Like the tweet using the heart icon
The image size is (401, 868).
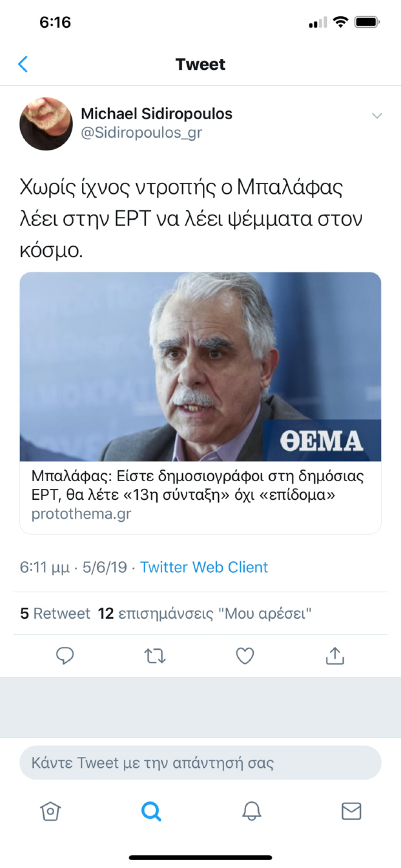click(x=245, y=656)
